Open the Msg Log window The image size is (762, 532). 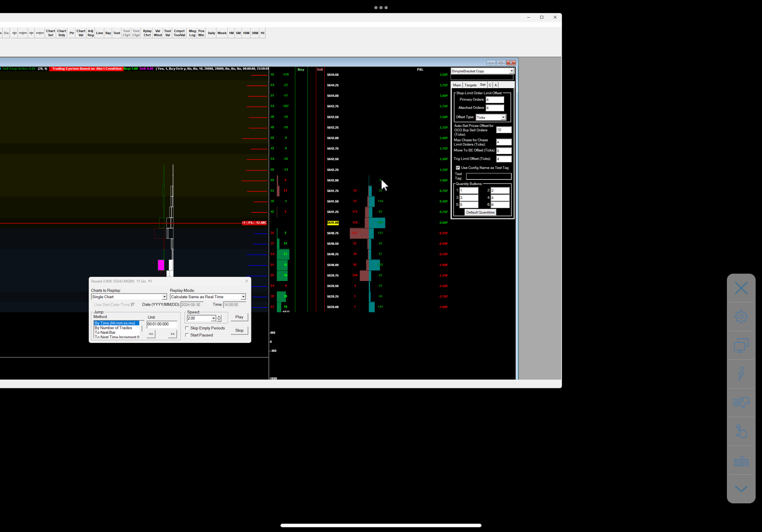click(x=192, y=33)
